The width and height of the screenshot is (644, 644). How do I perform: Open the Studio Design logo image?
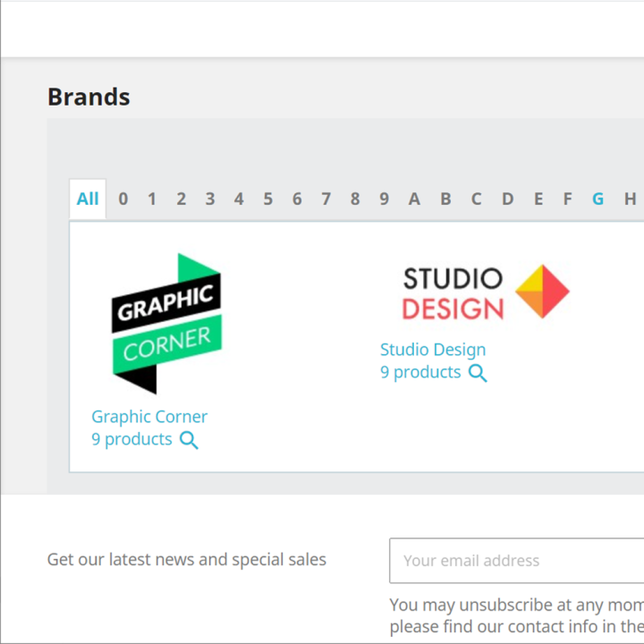[x=486, y=292]
